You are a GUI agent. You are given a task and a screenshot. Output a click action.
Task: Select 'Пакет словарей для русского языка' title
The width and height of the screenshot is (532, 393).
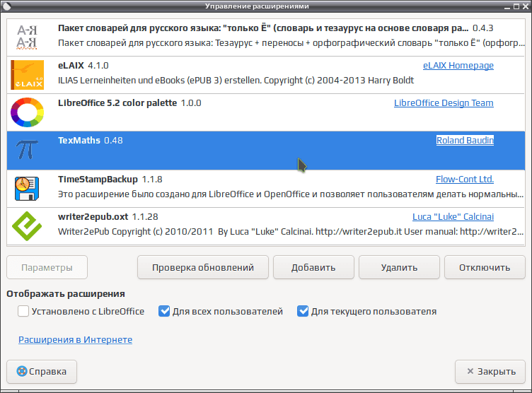263,28
